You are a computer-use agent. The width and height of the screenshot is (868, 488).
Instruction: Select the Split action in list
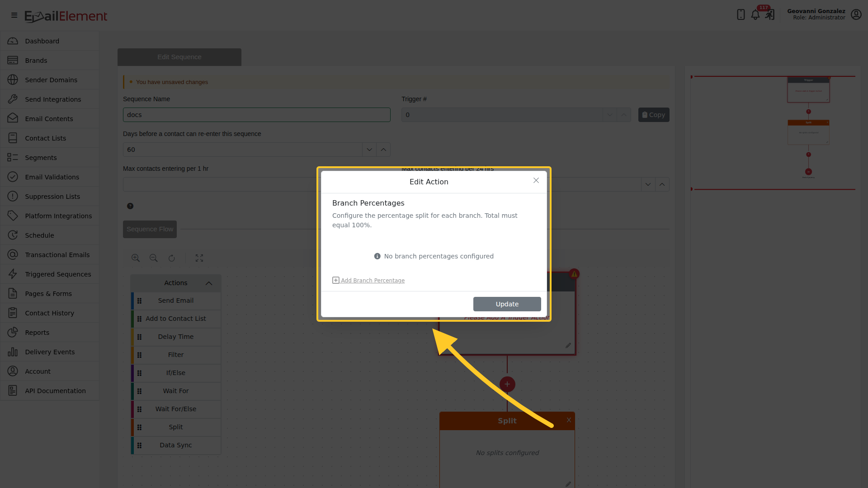tap(176, 427)
